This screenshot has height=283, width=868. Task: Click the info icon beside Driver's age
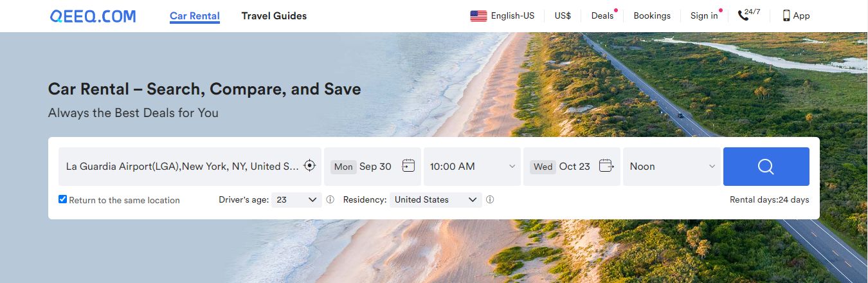click(330, 200)
